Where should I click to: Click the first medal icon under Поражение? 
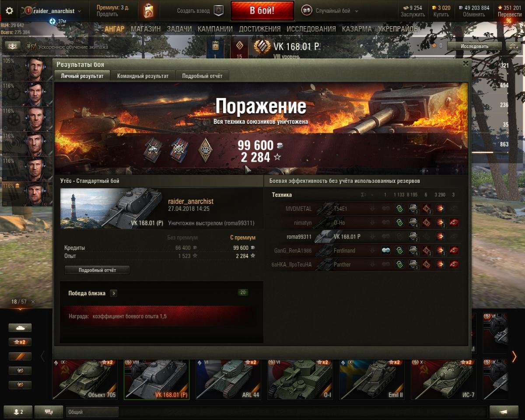pos(153,150)
